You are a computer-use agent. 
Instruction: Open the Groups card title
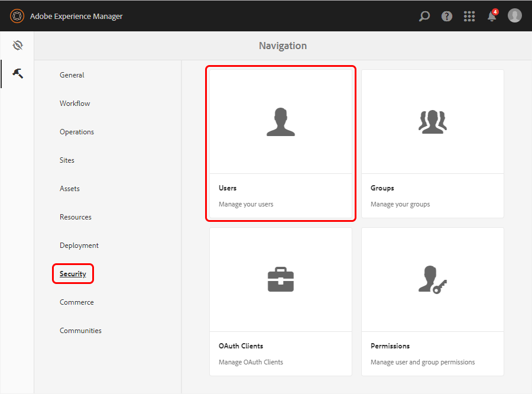pos(382,188)
